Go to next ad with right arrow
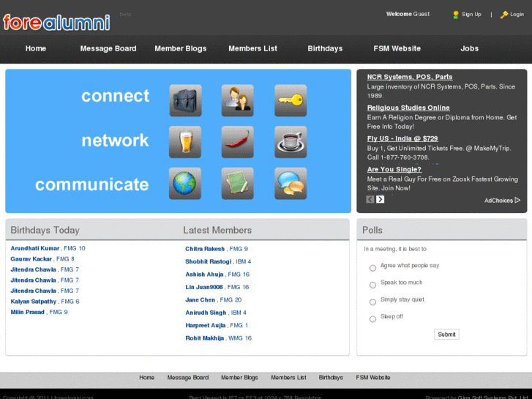The image size is (532, 399). [380, 199]
